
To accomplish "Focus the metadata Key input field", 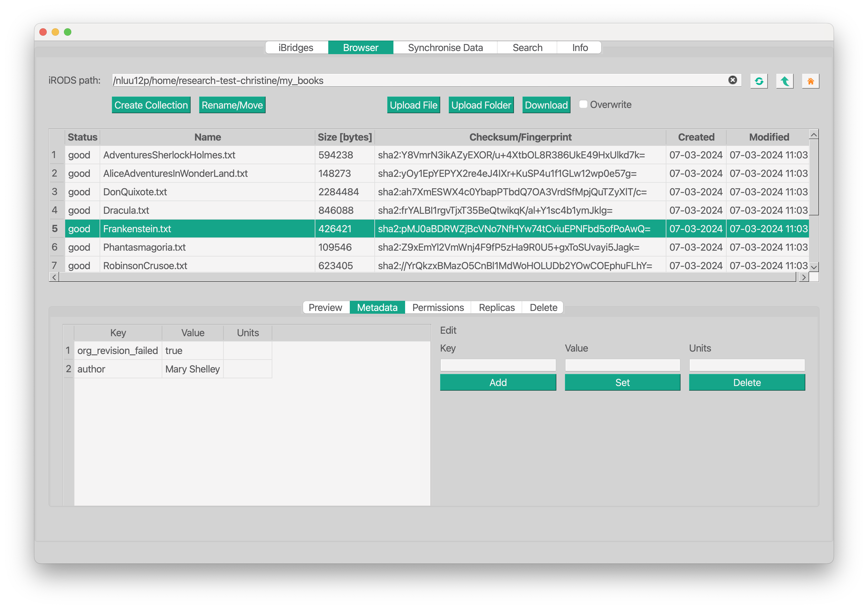I will coord(498,365).
